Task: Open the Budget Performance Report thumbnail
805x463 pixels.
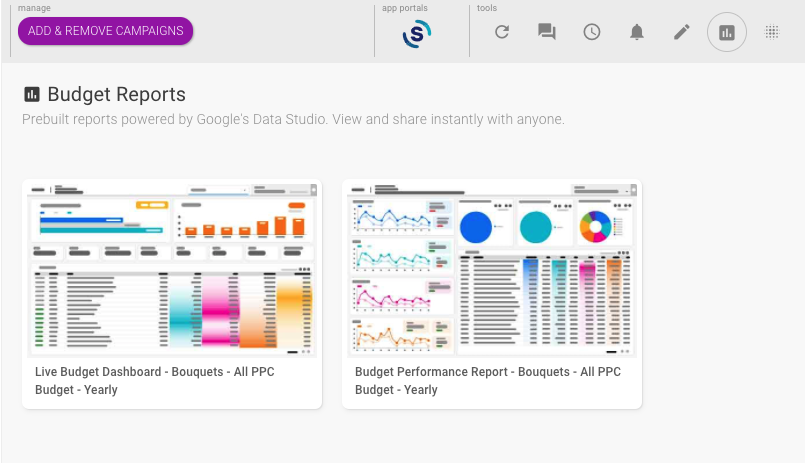Action: [x=492, y=268]
